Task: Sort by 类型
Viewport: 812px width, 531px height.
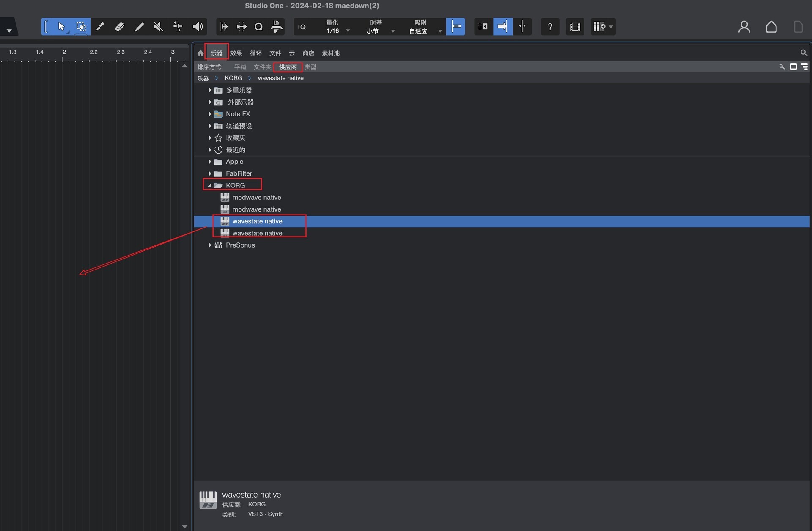Action: tap(310, 67)
